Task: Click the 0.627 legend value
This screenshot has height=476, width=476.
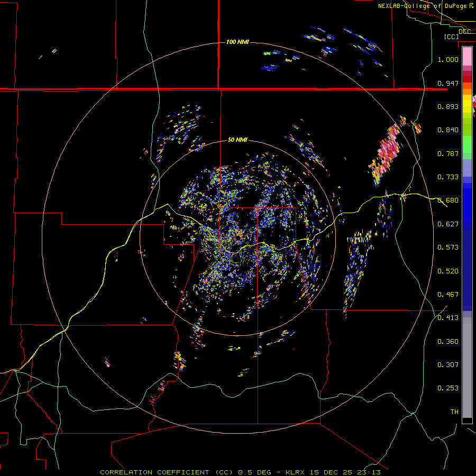Action: pyautogui.click(x=448, y=224)
